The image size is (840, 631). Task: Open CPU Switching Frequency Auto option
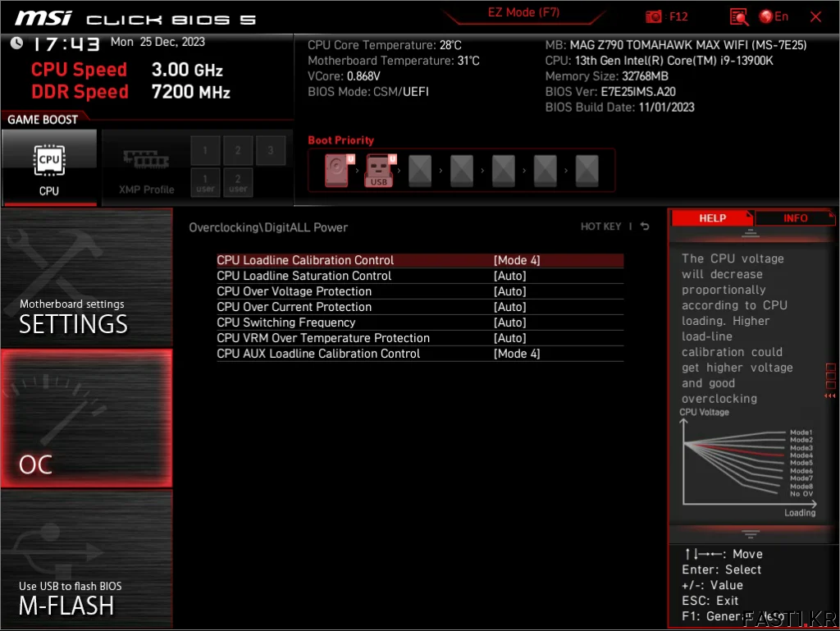pyautogui.click(x=509, y=322)
